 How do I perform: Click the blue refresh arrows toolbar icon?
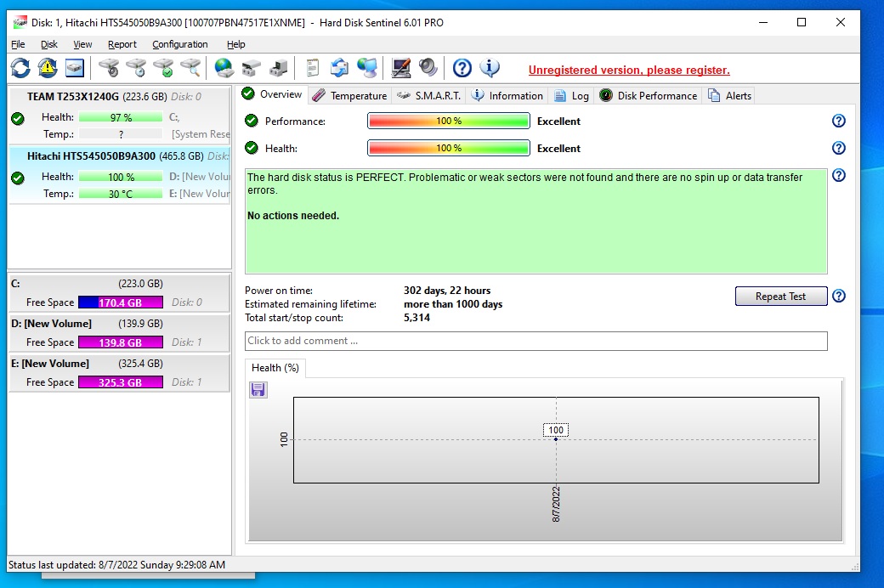20,68
